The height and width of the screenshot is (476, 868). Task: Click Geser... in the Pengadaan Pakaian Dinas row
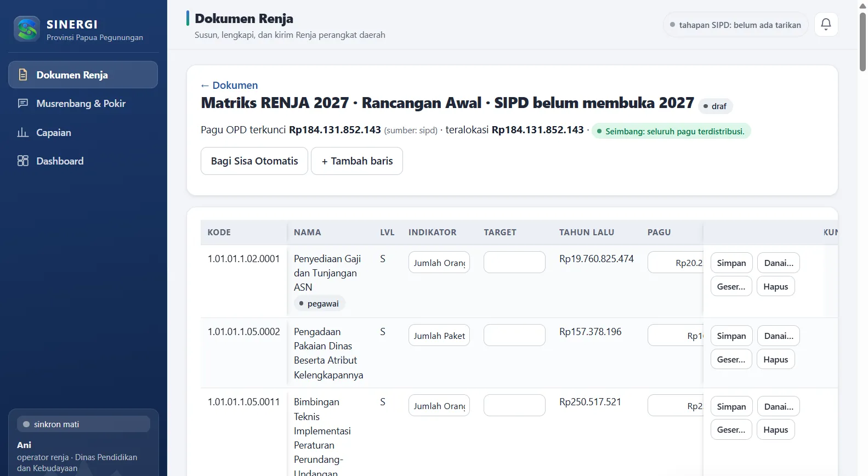point(731,359)
